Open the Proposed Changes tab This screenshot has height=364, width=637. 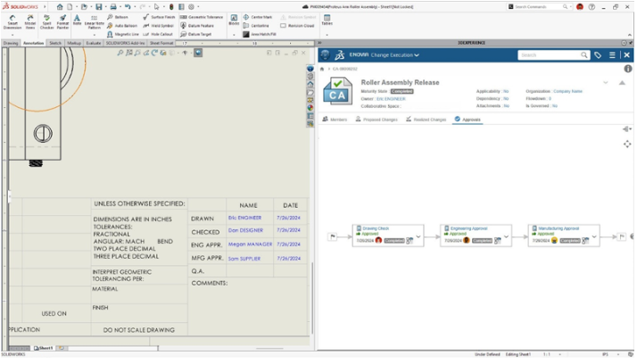pos(376,120)
